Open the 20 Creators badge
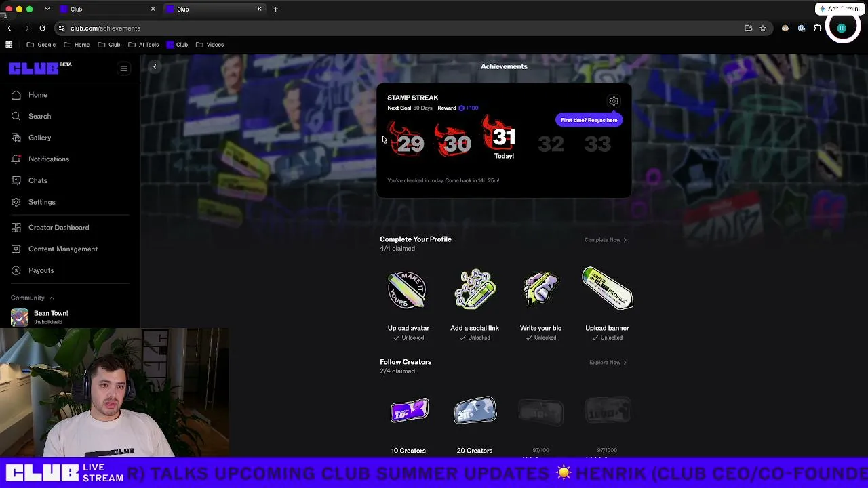This screenshot has height=488, width=868. 475,411
